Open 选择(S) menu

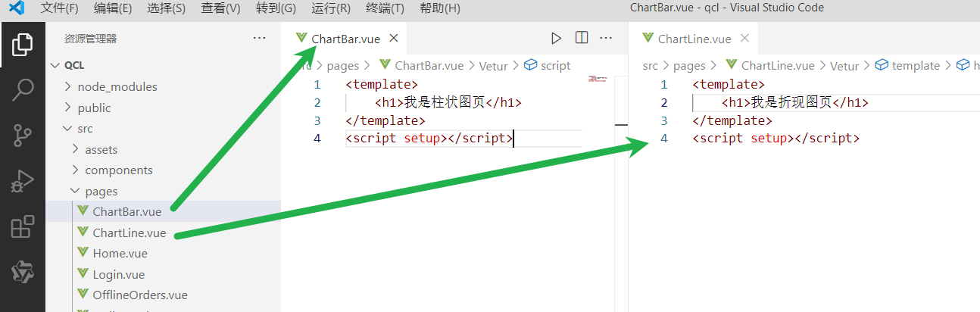[x=167, y=8]
